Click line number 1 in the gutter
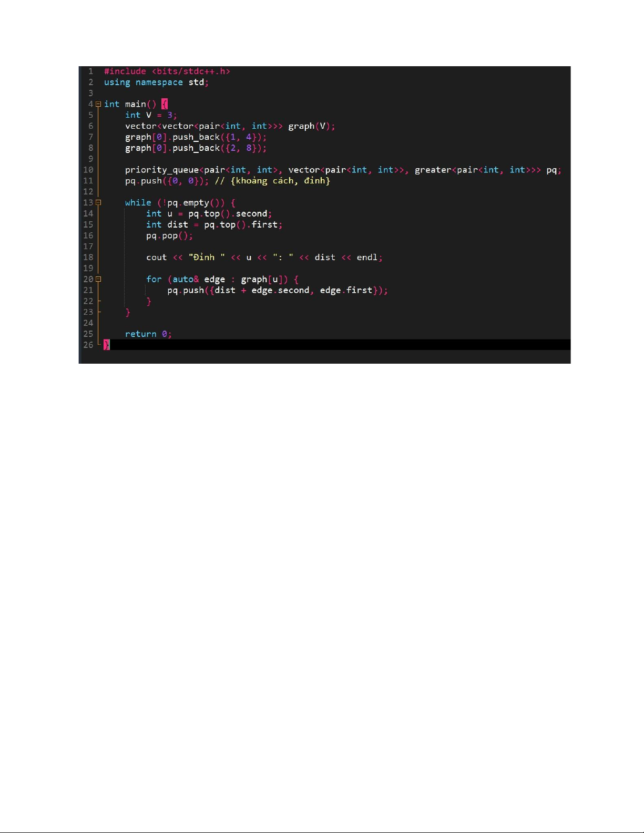This screenshot has height=833, width=644. (x=91, y=71)
